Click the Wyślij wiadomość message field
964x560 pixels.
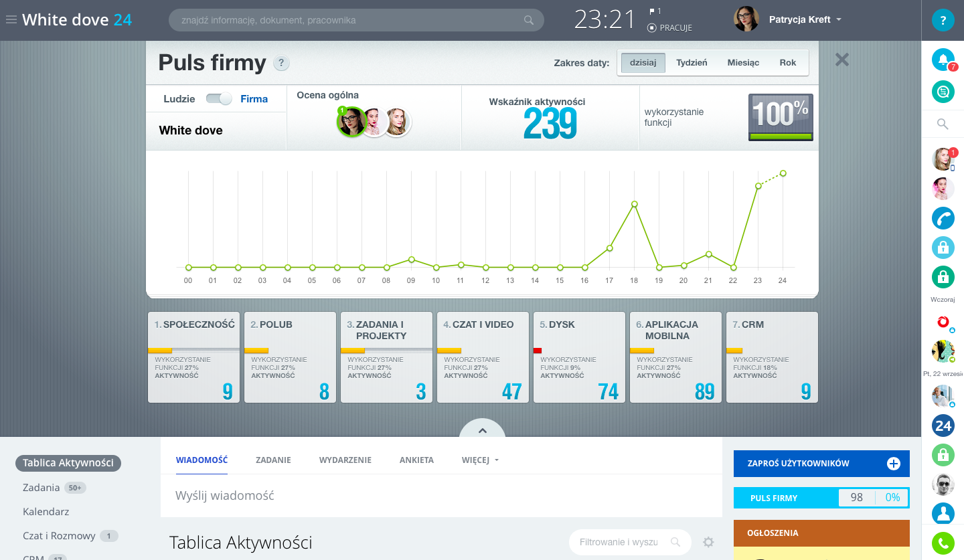click(x=440, y=496)
